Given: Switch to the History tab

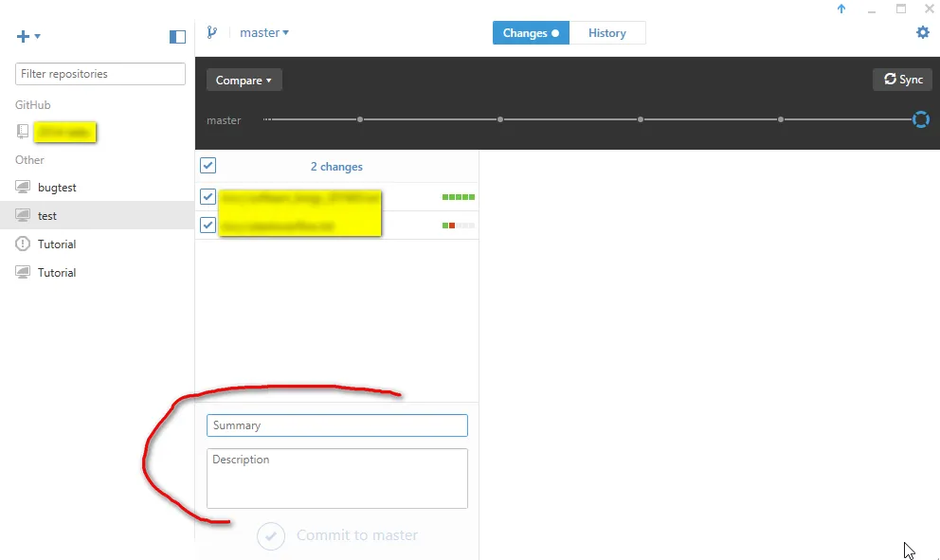Looking at the screenshot, I should pyautogui.click(x=607, y=32).
